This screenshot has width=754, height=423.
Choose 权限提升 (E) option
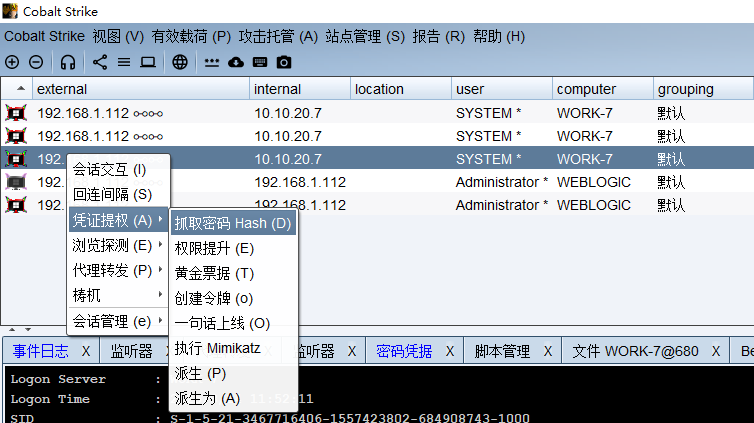click(x=233, y=249)
